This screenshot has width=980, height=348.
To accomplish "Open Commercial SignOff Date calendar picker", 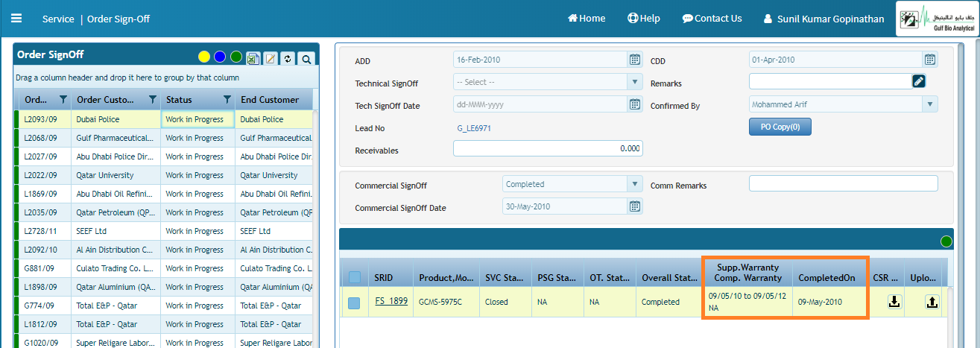I will coord(634,206).
